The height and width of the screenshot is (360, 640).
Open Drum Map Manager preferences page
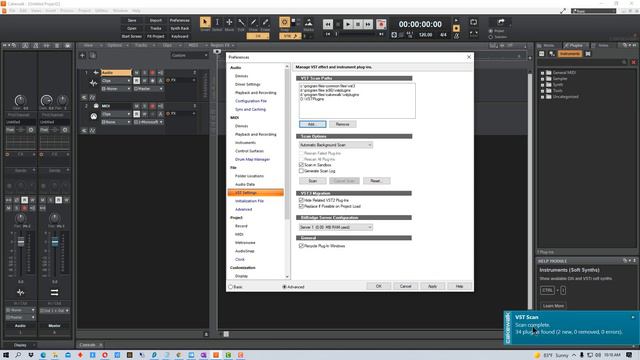pos(252,159)
